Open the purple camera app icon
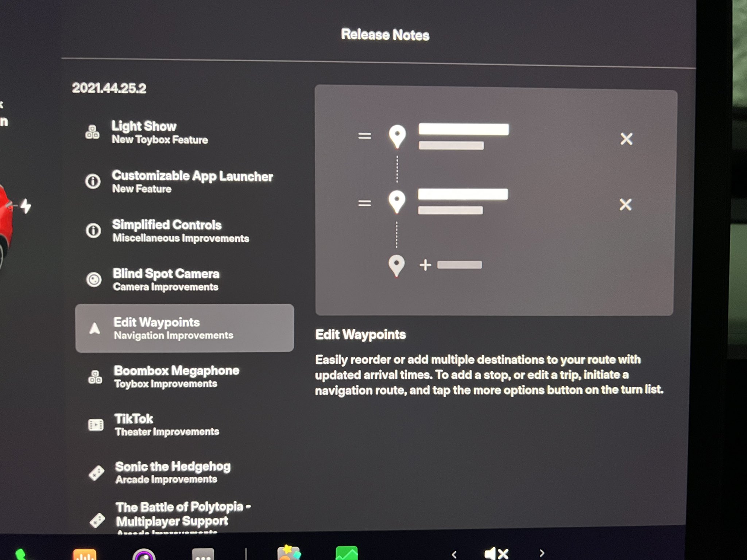The width and height of the screenshot is (747, 560). tap(144, 555)
